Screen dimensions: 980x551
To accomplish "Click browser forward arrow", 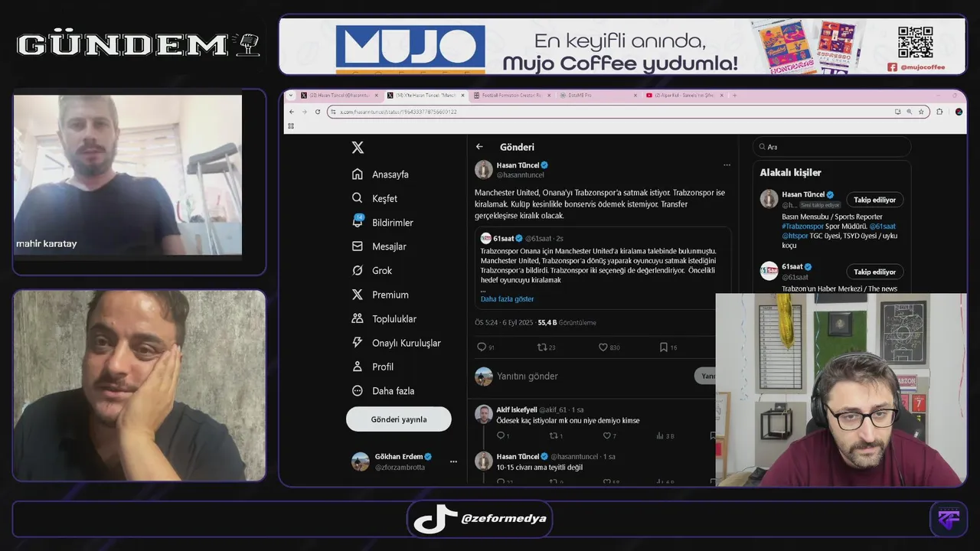I will 304,112.
